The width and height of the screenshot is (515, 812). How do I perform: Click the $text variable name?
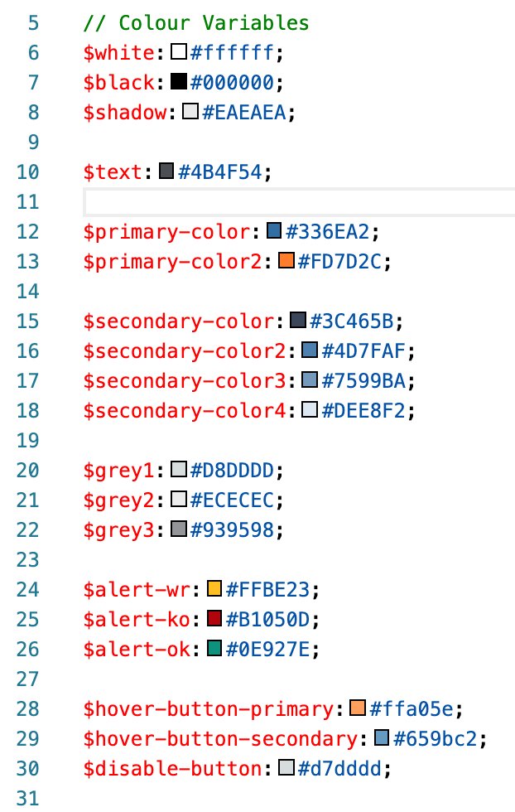click(x=113, y=172)
